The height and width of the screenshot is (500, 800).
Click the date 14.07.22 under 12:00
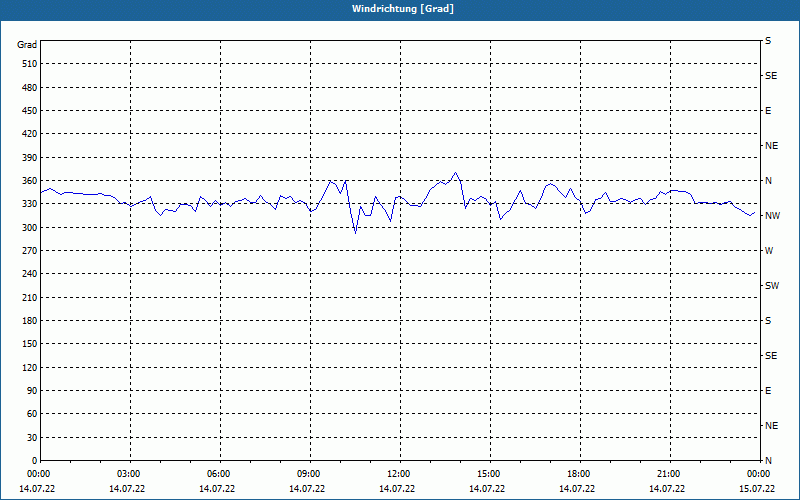click(x=396, y=488)
